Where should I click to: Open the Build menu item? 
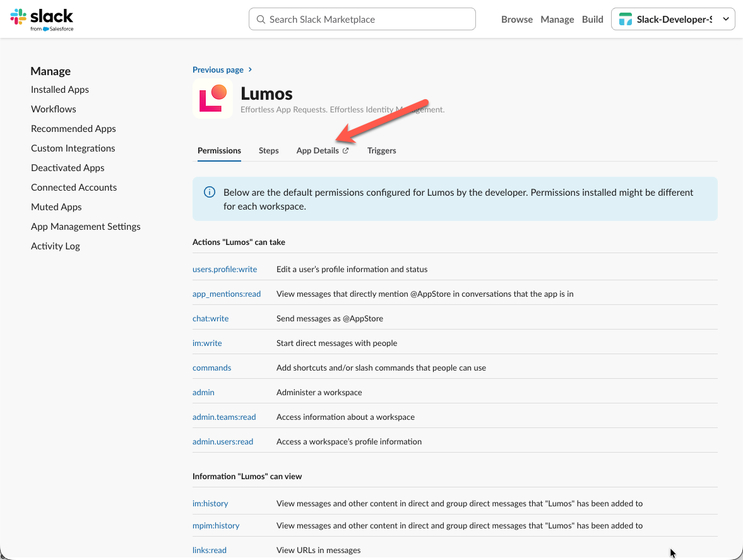[x=592, y=20]
